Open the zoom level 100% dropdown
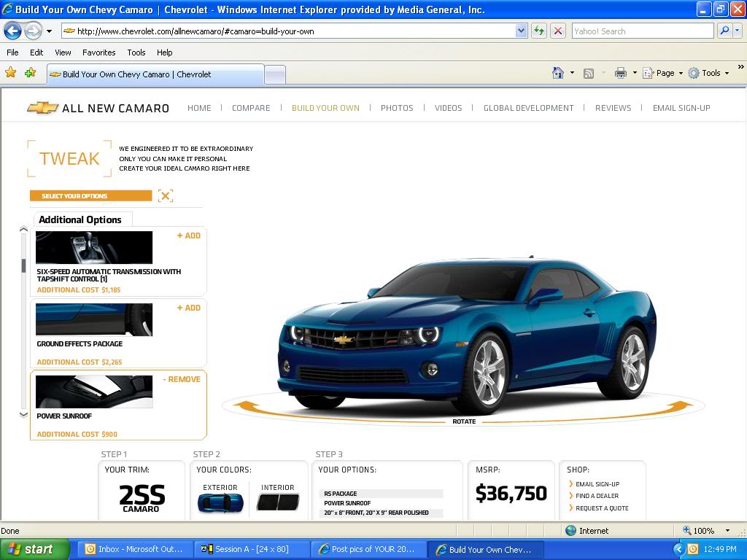Viewport: 747px width, 560px height. (727, 531)
